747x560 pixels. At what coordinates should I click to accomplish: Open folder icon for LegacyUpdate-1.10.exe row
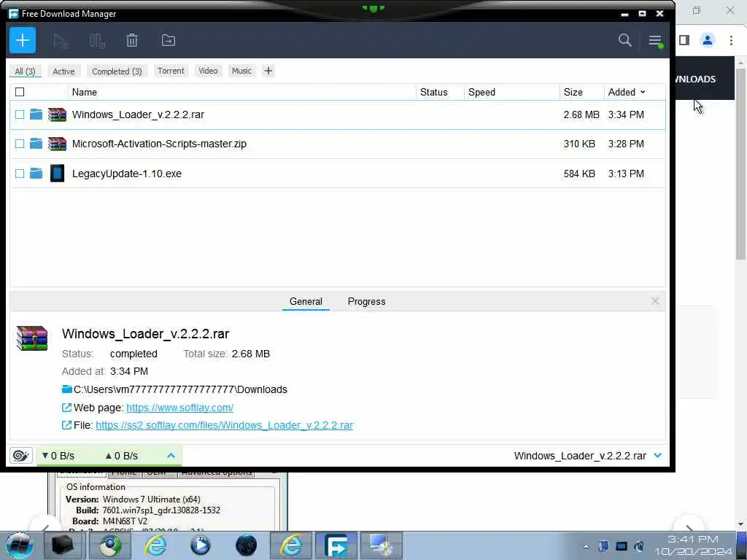[36, 174]
